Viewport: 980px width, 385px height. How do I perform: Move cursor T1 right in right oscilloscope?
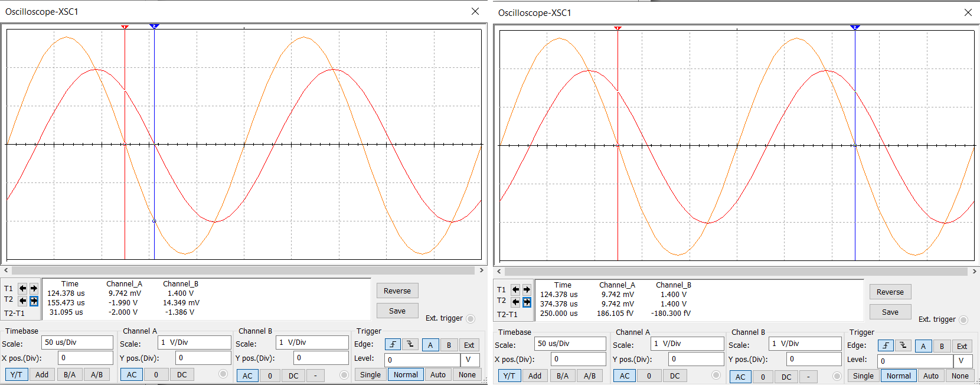pos(527,290)
